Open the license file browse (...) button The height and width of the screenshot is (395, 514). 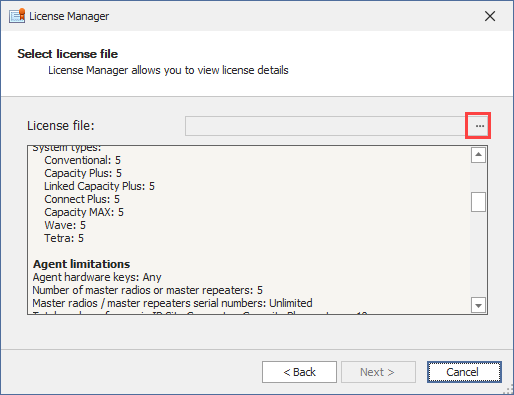(479, 126)
